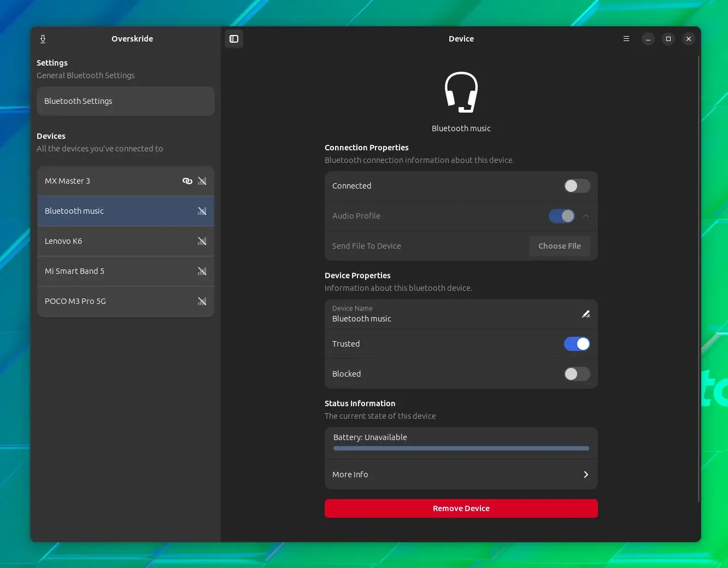The image size is (728, 568).
Task: Click signal icon on Mi Smart Band 5
Action: coord(202,271)
